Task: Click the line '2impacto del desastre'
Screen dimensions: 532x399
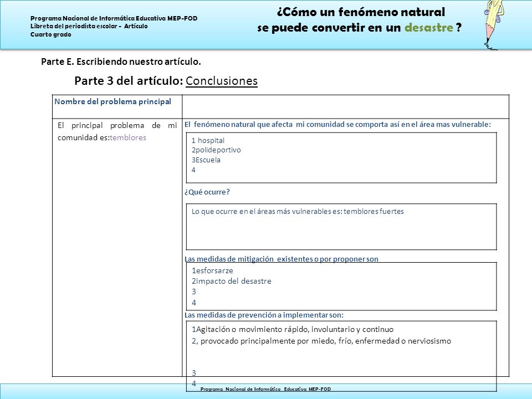Action: [x=232, y=282]
